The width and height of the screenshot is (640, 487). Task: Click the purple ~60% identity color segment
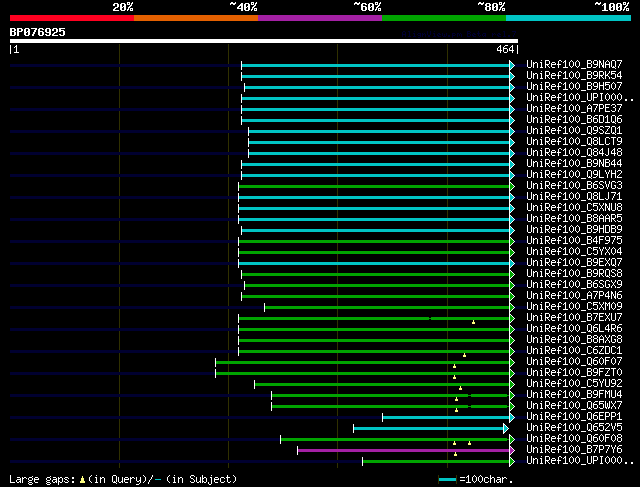tap(320, 18)
